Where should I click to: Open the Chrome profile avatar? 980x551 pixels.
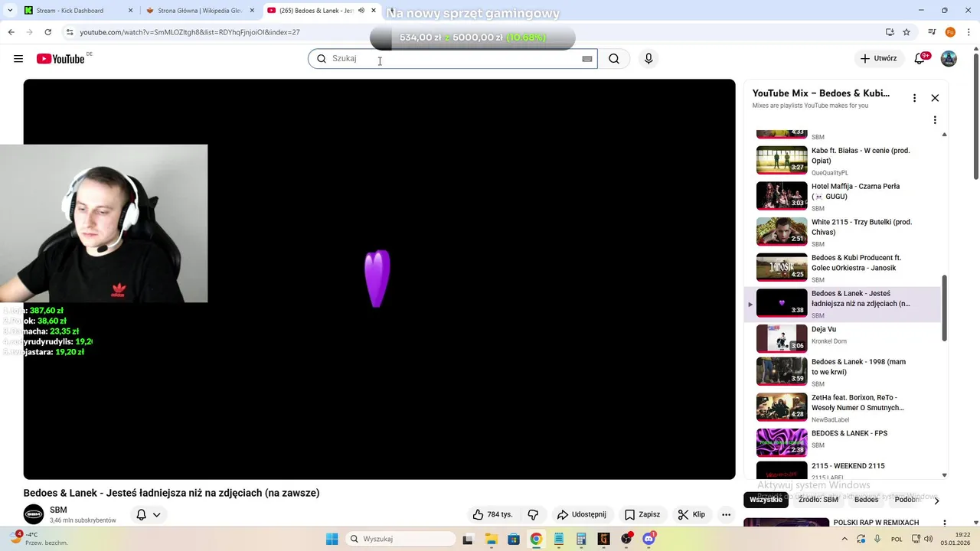(x=950, y=32)
